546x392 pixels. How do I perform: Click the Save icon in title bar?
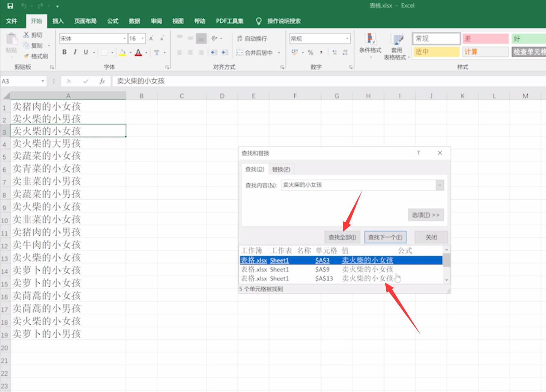click(11, 6)
